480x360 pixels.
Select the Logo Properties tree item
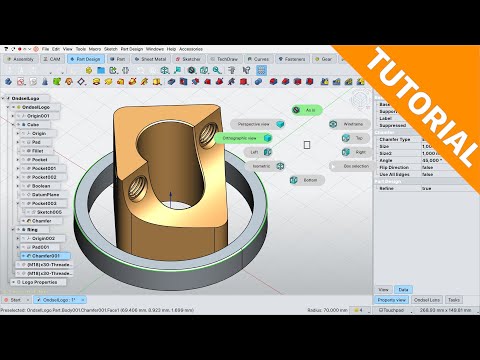point(39,282)
